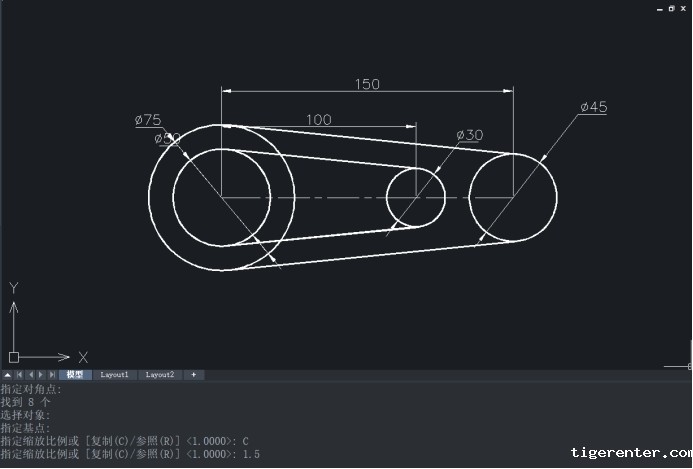
Task: Switch to the Layout1 tab
Action: (114, 375)
